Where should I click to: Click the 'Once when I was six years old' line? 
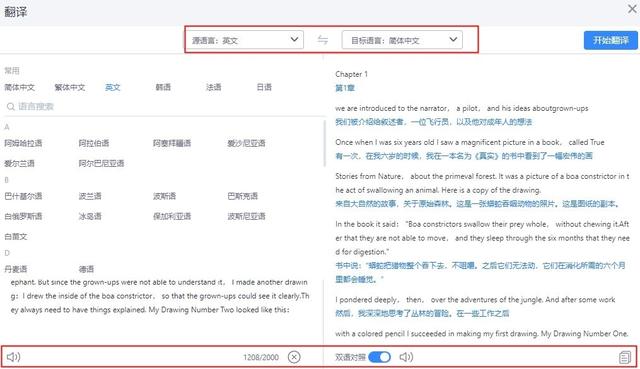tap(470, 142)
